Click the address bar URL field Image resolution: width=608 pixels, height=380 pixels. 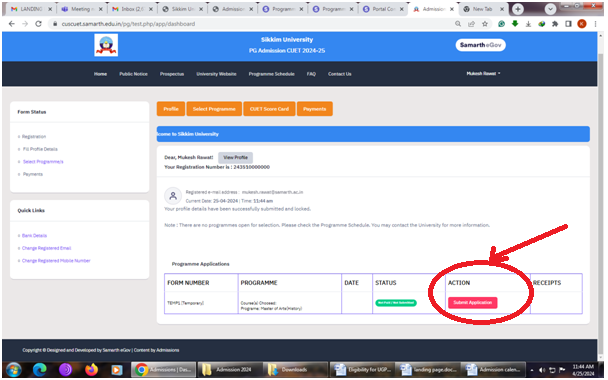tap(252, 24)
